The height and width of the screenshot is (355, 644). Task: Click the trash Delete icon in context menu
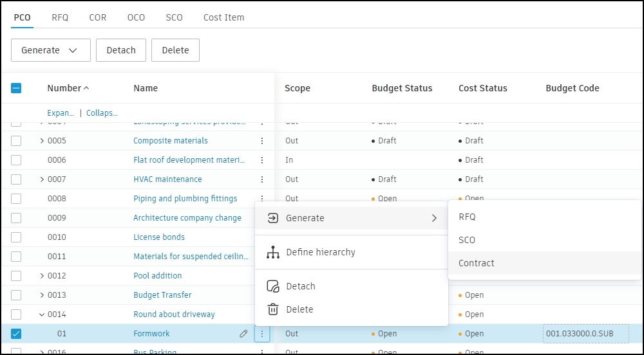pos(273,309)
